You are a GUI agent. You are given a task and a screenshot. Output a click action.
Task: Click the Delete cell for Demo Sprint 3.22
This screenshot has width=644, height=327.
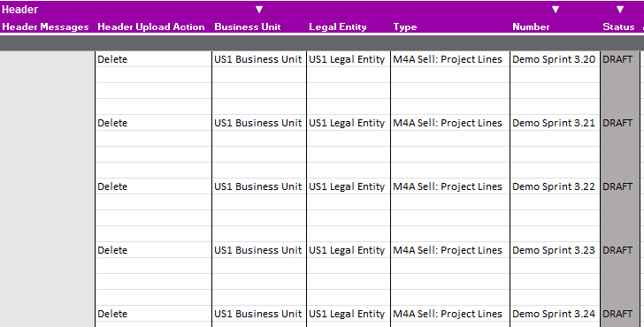[x=154, y=186]
